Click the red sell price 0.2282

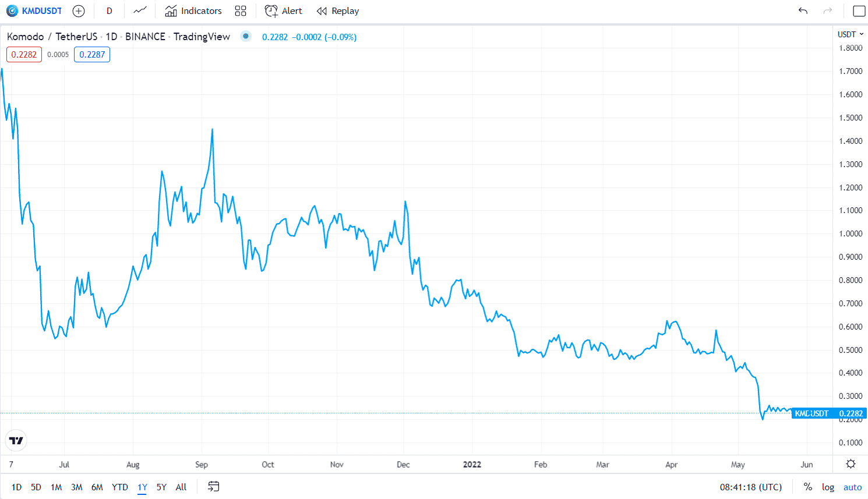[24, 55]
